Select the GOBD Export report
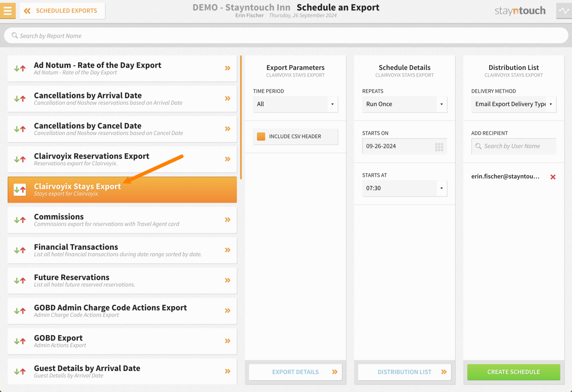 (122, 341)
